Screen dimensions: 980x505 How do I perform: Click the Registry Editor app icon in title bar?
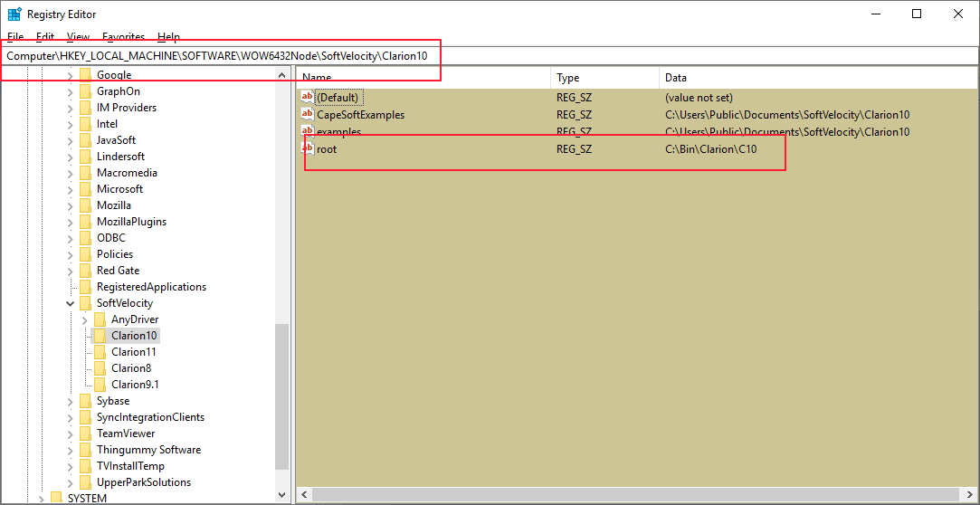tap(14, 14)
